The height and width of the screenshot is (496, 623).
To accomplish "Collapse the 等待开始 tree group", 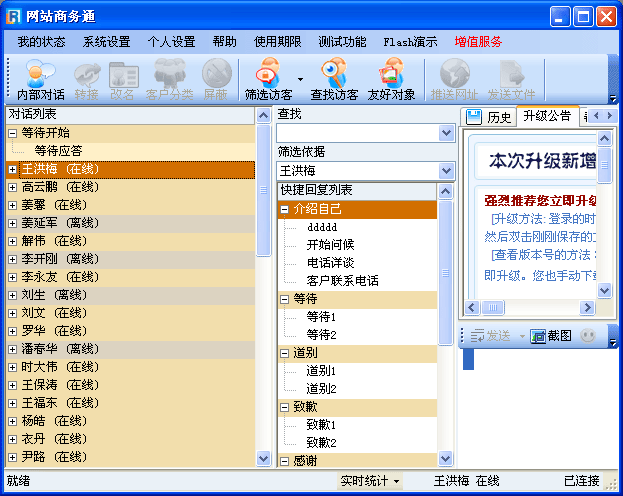I will pos(13,133).
